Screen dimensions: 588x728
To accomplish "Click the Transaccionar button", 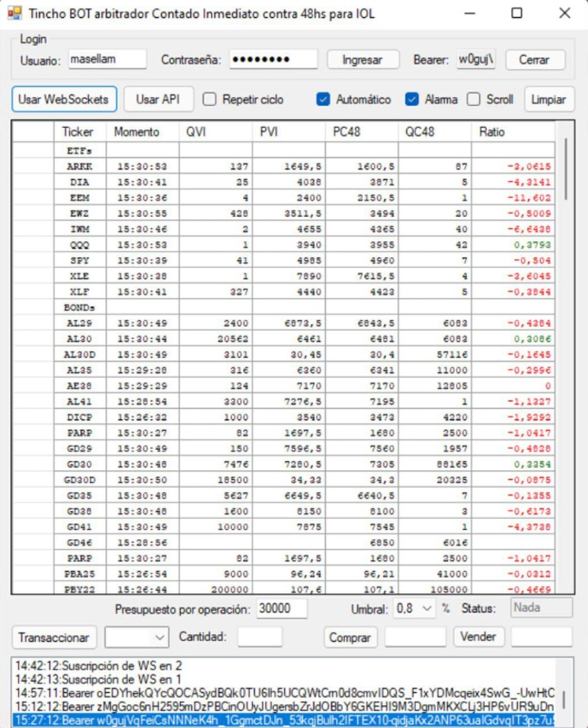I will (54, 638).
